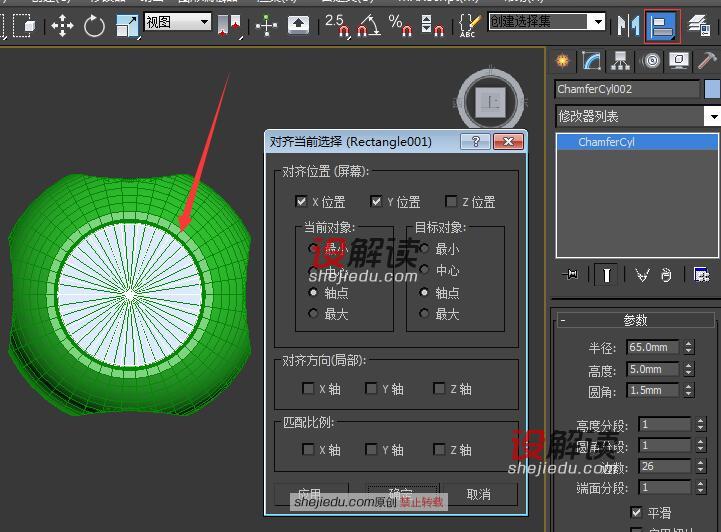The width and height of the screenshot is (721, 532).
Task: Open the Create panel tab icon
Action: tap(562, 61)
